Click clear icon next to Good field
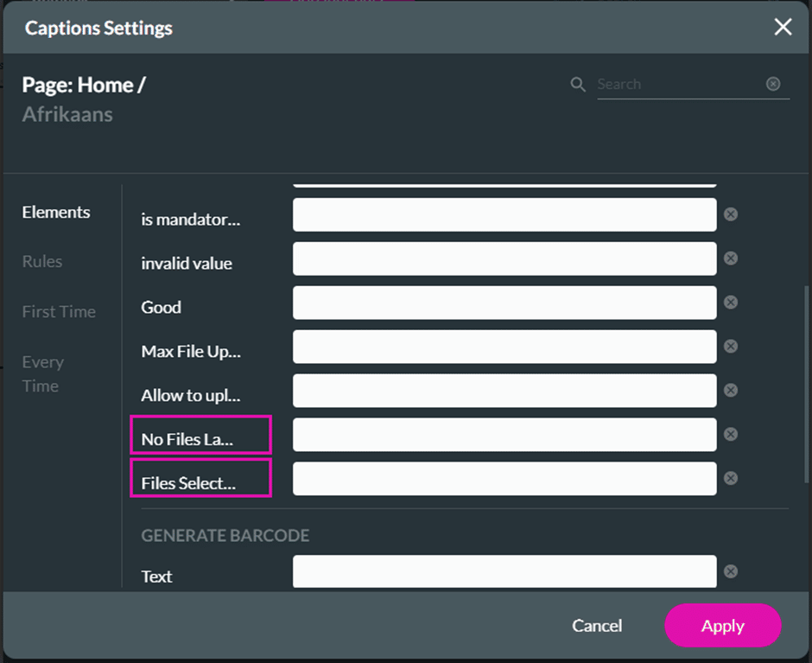This screenshot has width=812, height=663. point(731,303)
